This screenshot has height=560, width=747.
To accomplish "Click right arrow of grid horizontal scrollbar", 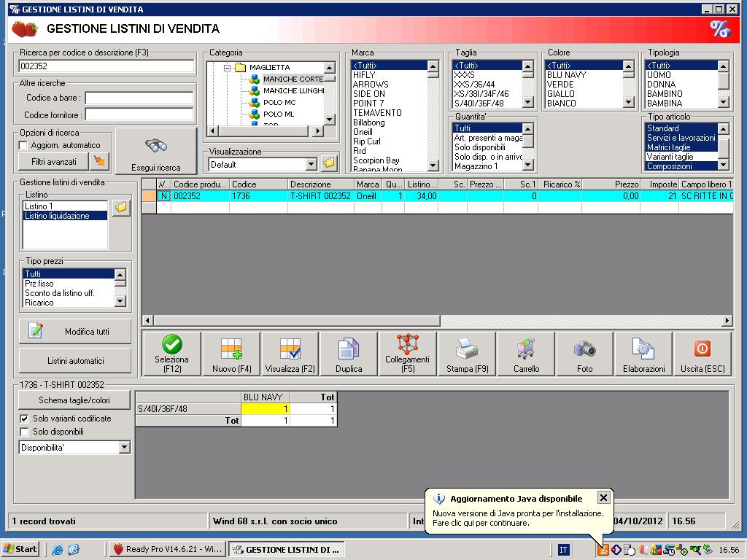I will (727, 321).
